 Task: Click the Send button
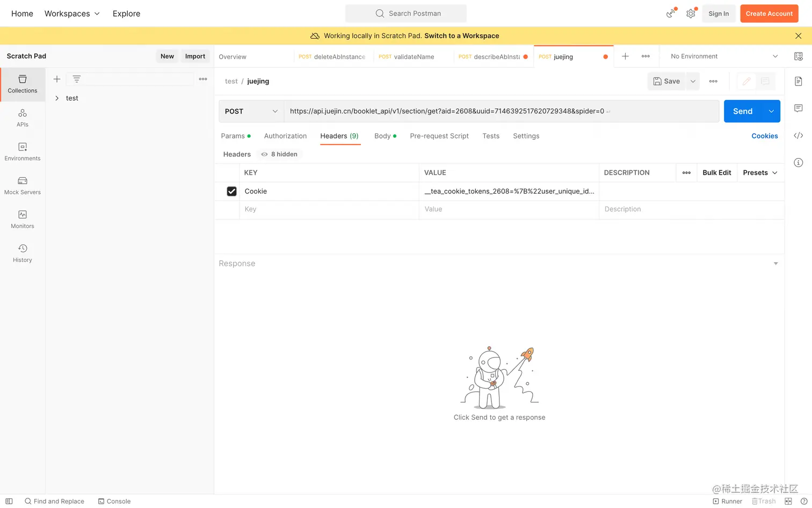(x=743, y=111)
